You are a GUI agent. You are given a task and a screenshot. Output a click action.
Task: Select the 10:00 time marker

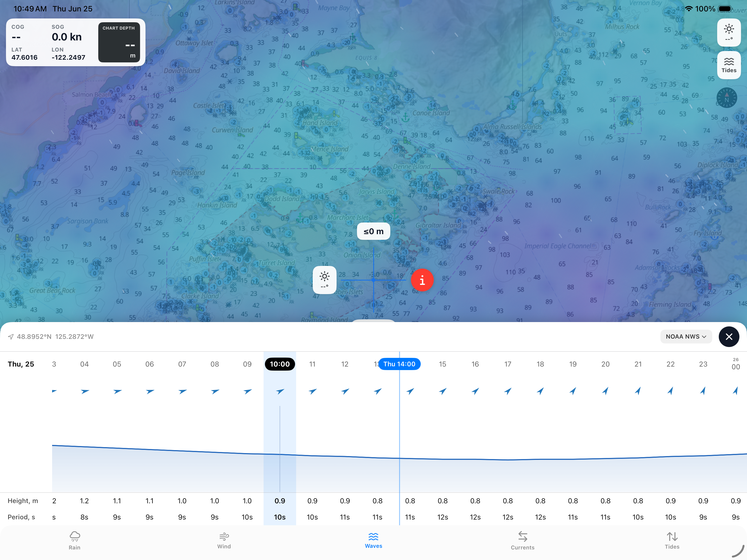pyautogui.click(x=280, y=364)
